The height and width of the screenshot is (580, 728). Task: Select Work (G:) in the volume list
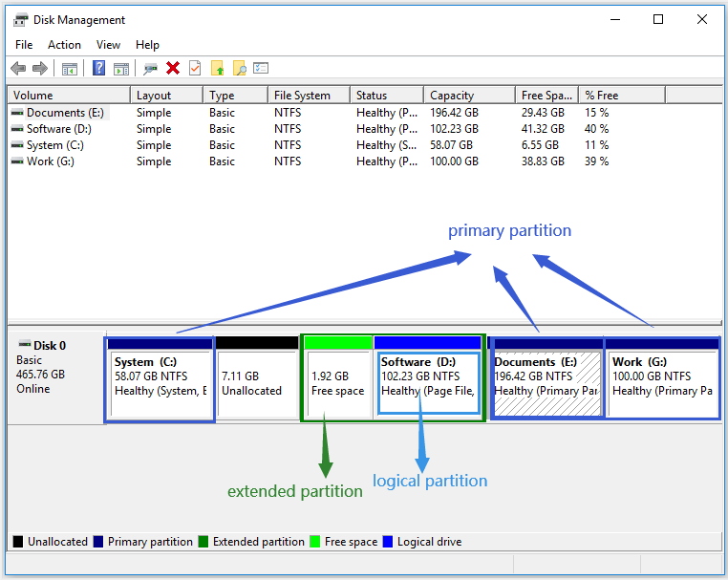pyautogui.click(x=50, y=161)
